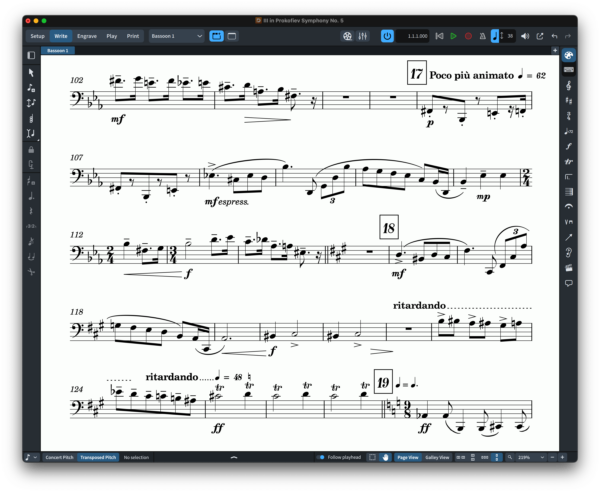Viewport: 600px width, 492px height.
Task: Select the dotted notes tool
Action: pyautogui.click(x=31, y=196)
